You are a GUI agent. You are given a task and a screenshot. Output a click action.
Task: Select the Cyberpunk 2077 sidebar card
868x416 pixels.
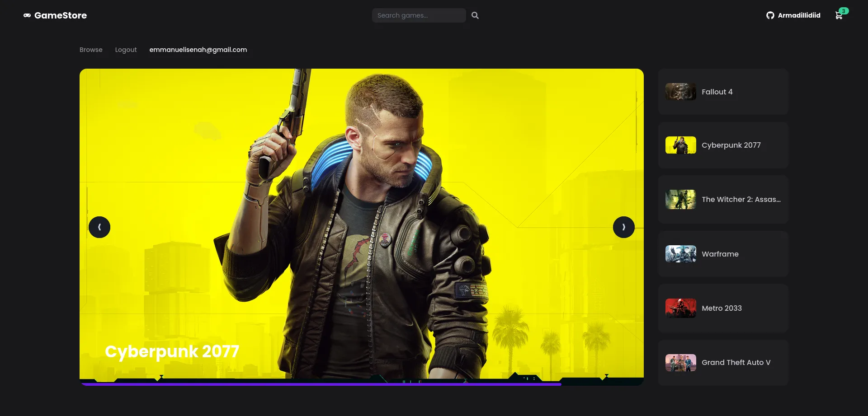722,145
